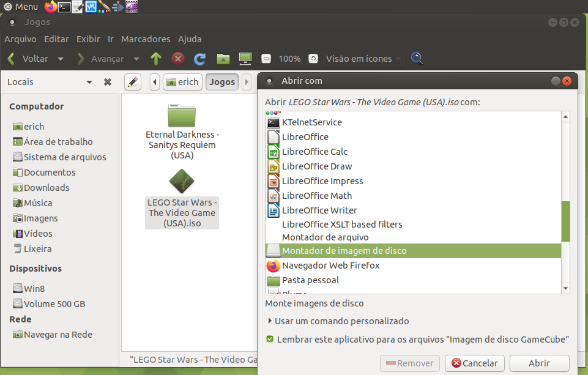
Task: Select Navegador Web Firefox in the list
Action: (x=413, y=265)
